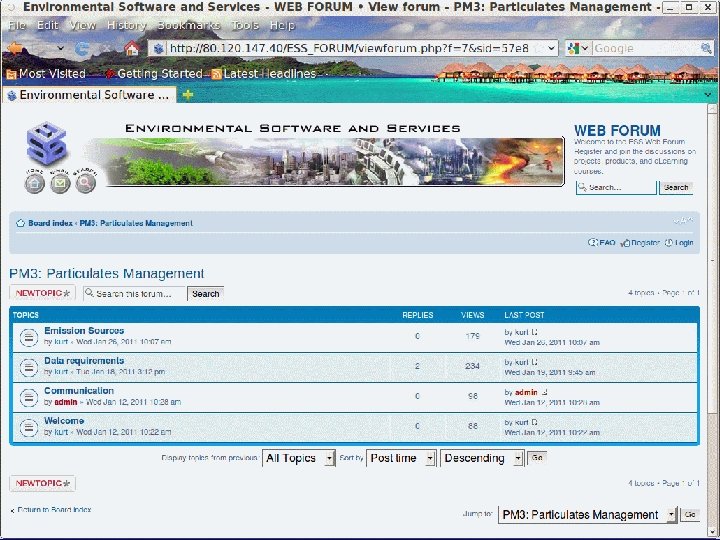Open the Communication topic
The image size is (720, 540).
pyautogui.click(x=79, y=391)
